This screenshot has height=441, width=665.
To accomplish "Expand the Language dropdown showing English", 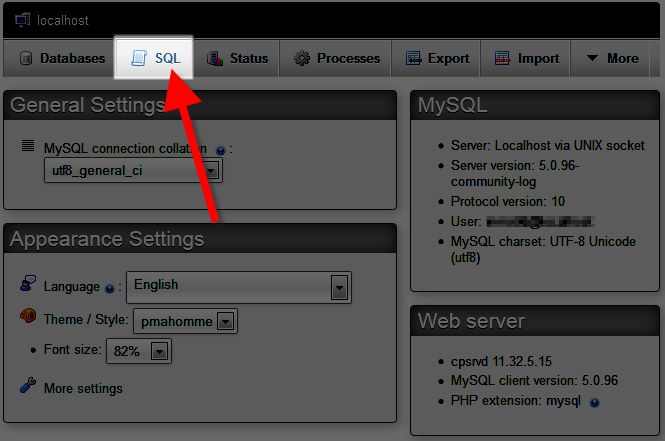I will (x=238, y=286).
